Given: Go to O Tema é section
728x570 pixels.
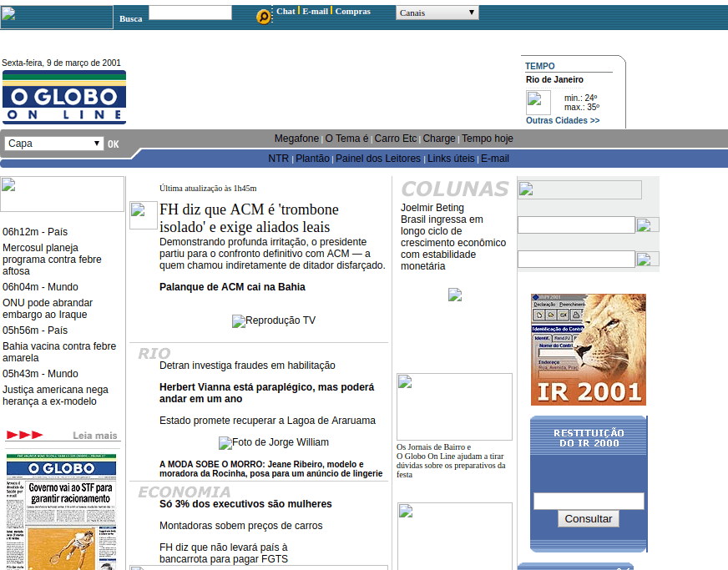Looking at the screenshot, I should 346,139.
